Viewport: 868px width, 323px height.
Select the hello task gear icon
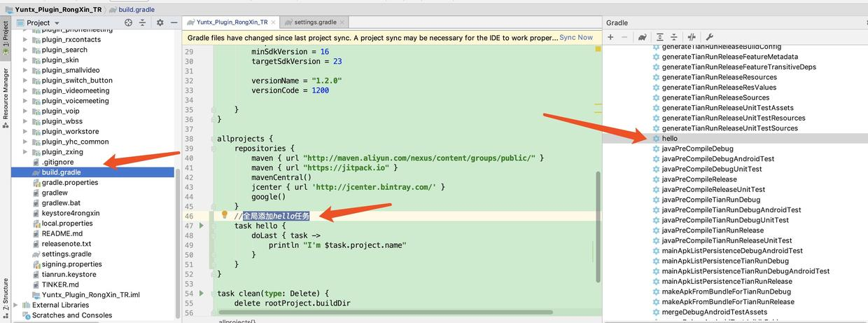tap(656, 139)
